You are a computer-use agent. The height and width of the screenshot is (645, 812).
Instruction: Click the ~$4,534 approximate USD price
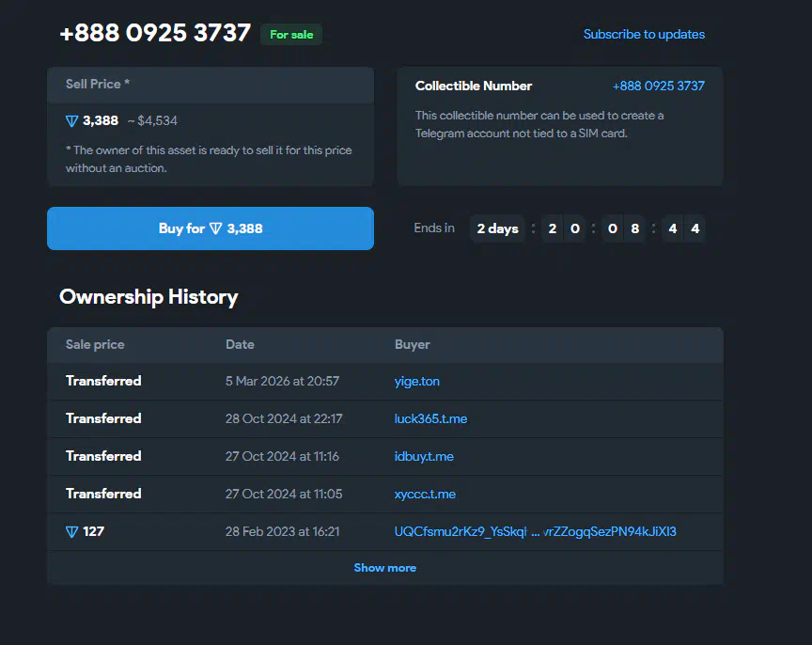[x=152, y=120]
